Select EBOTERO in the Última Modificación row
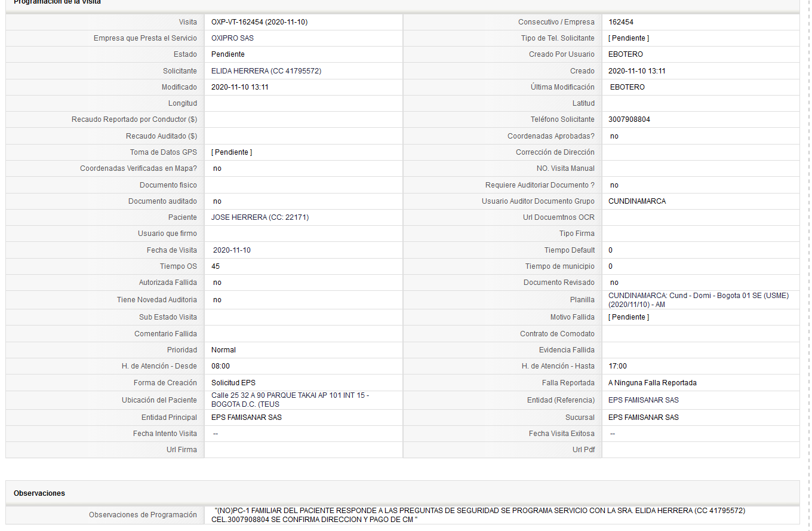 point(628,87)
